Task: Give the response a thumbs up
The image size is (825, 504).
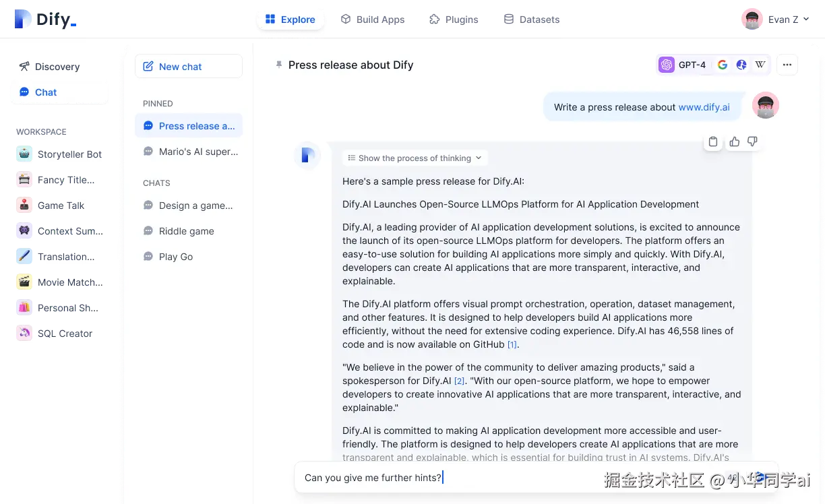Action: [734, 141]
